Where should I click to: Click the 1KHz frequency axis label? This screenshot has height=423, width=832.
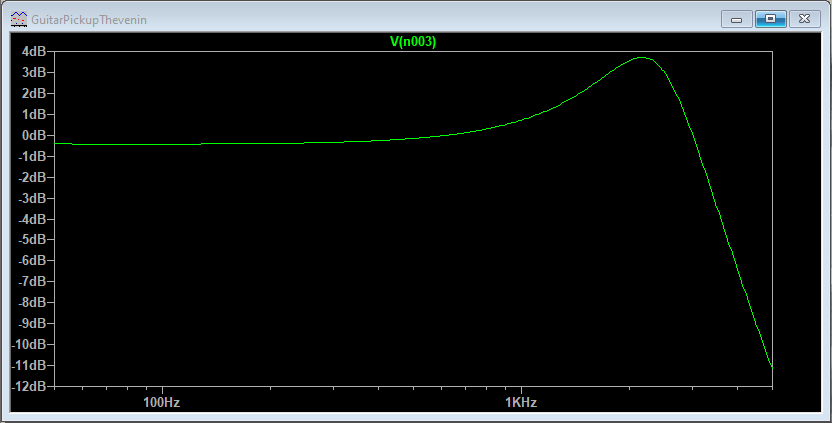[521, 402]
